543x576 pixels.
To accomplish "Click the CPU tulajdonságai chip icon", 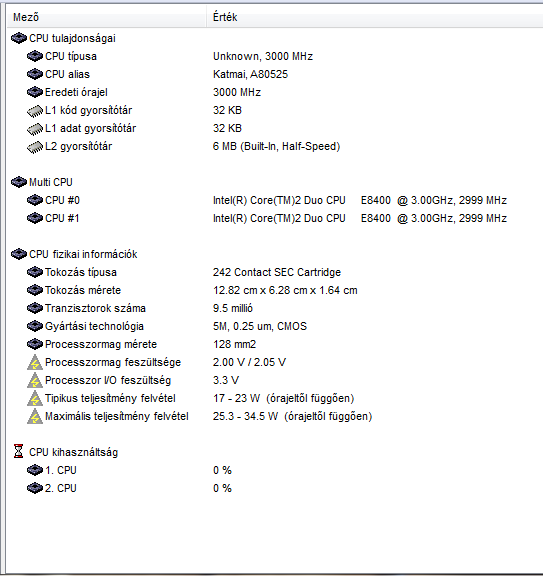I will (19, 38).
